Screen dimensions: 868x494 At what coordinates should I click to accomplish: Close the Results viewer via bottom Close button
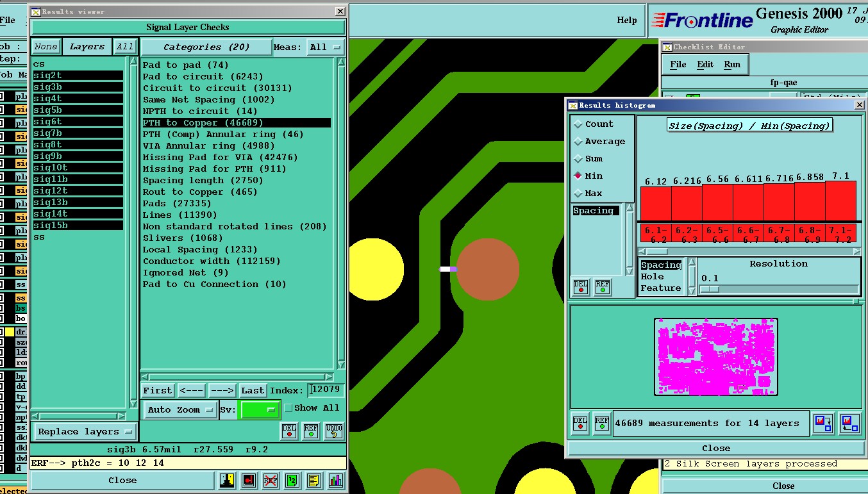pyautogui.click(x=122, y=480)
